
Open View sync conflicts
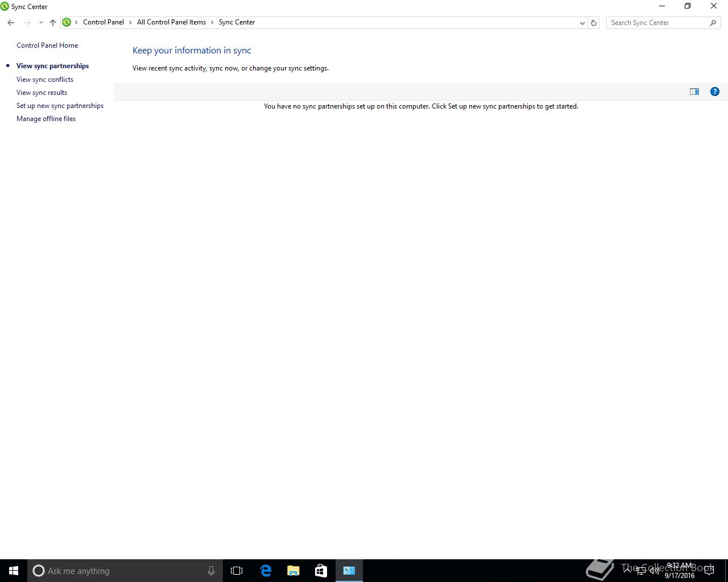click(x=45, y=80)
